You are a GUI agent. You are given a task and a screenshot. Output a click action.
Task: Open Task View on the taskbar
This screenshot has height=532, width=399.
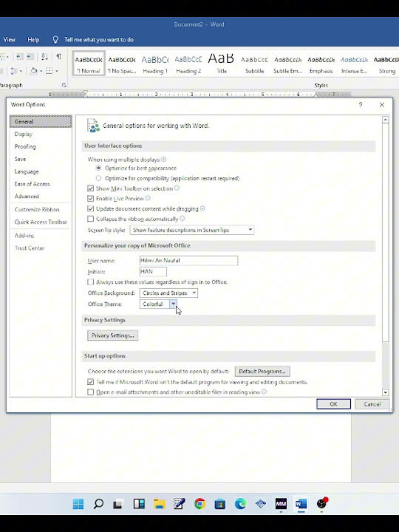[117, 504]
